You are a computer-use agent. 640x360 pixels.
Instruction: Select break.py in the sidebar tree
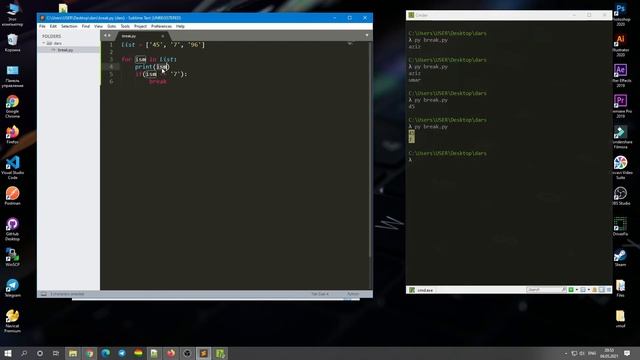tap(65, 50)
